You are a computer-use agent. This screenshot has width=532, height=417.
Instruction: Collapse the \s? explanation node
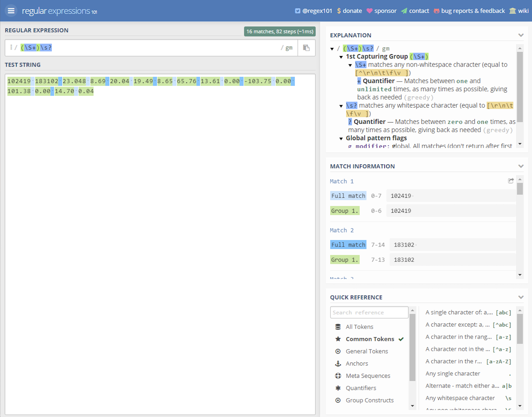pos(341,106)
